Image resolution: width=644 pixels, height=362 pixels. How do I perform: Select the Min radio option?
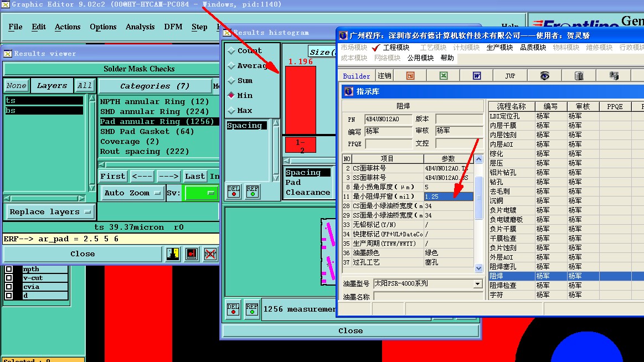coord(231,95)
